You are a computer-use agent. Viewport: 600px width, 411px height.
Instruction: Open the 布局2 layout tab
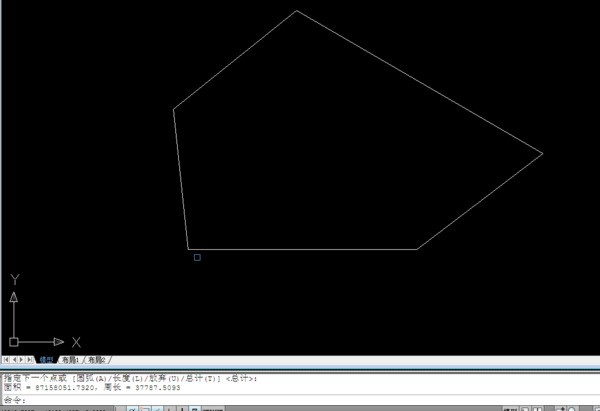pos(97,359)
